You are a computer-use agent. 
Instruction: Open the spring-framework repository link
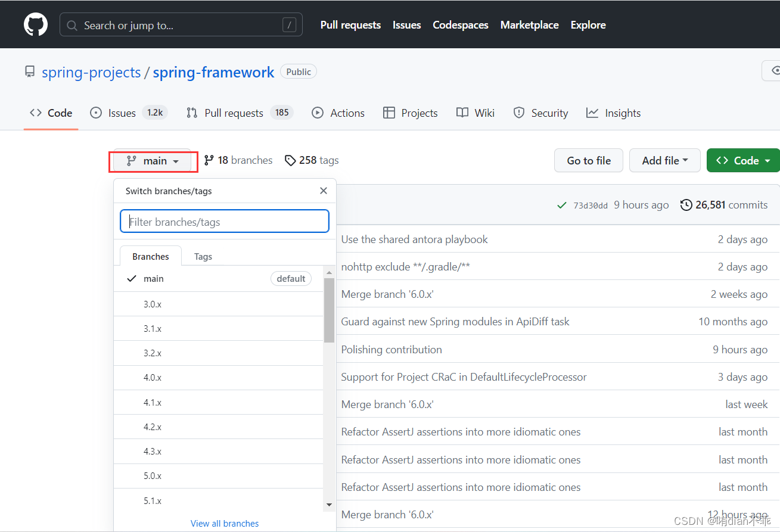point(213,73)
